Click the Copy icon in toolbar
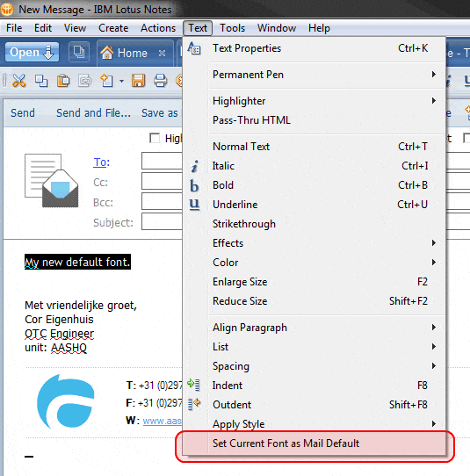 tap(41, 81)
